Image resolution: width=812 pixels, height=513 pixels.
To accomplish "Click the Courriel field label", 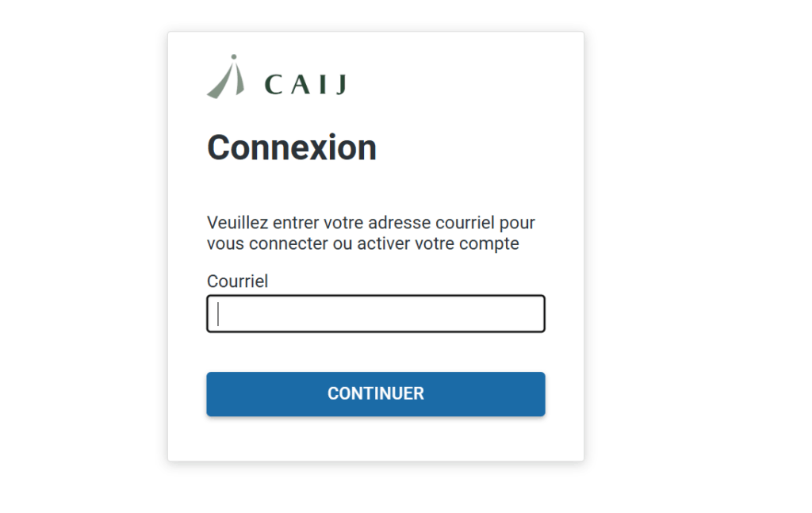I will [237, 281].
